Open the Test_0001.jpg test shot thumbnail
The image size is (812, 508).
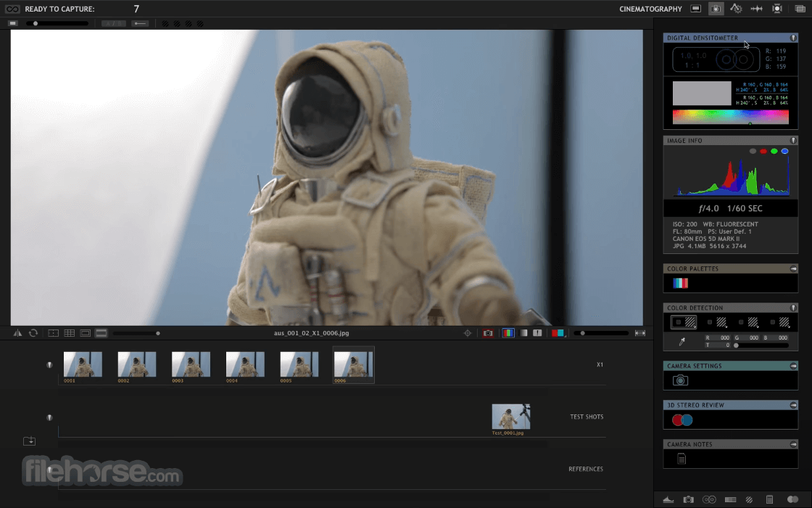(511, 417)
